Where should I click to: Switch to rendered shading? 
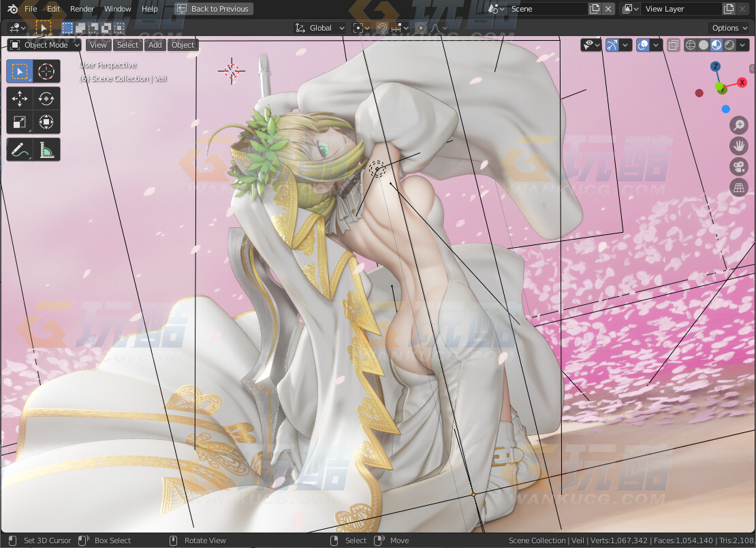tap(729, 45)
